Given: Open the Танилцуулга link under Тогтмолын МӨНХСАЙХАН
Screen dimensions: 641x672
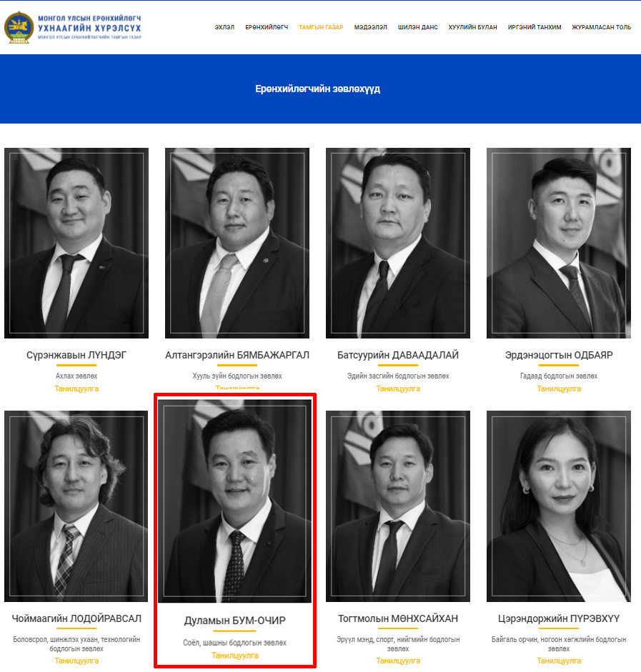Looking at the screenshot, I should click(398, 661).
